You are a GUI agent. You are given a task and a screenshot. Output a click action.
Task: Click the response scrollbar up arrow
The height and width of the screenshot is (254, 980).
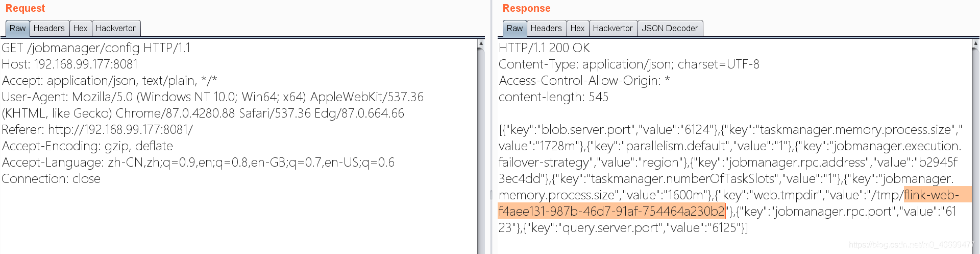point(975,44)
